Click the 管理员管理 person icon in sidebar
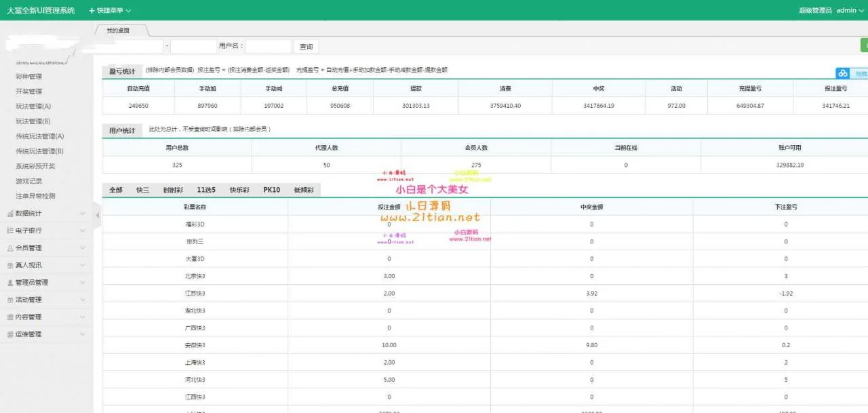Viewport: 868px width, 413px height. point(10,283)
